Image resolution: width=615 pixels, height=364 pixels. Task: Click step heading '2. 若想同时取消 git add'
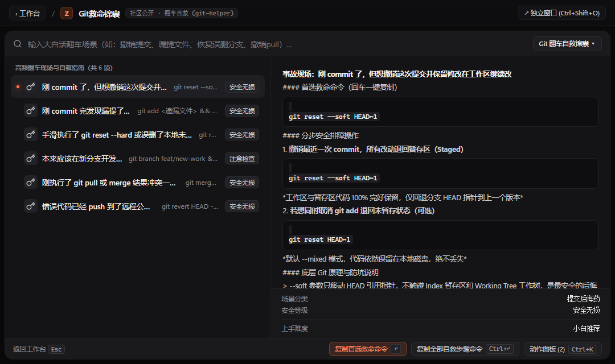(x=359, y=211)
